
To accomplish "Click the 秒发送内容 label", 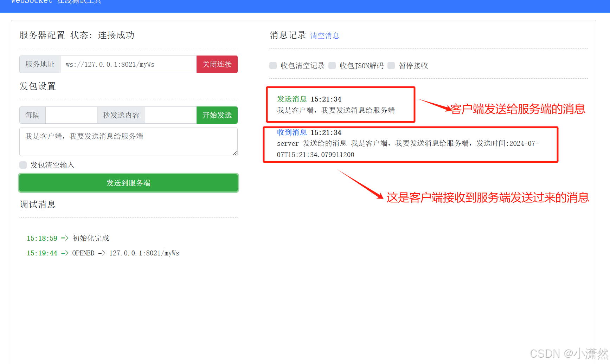I will pos(121,115).
